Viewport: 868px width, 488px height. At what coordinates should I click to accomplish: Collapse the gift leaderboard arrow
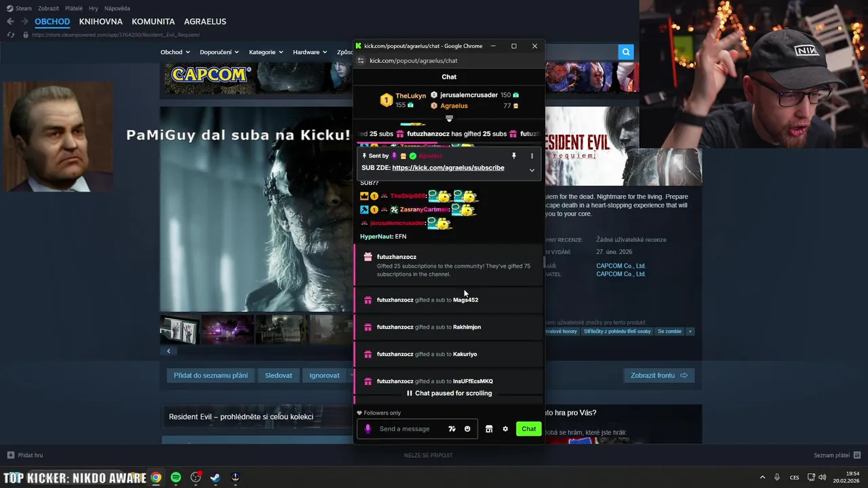[449, 119]
